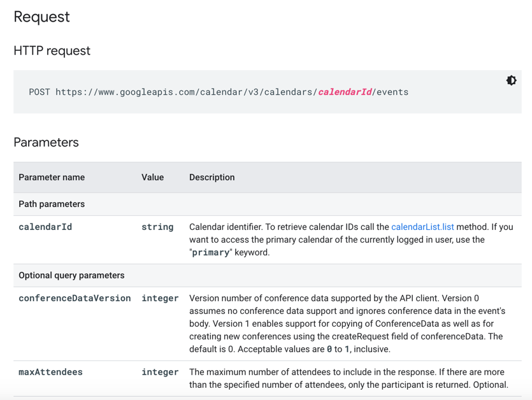Click the Value column header
532x400 pixels.
[153, 178]
